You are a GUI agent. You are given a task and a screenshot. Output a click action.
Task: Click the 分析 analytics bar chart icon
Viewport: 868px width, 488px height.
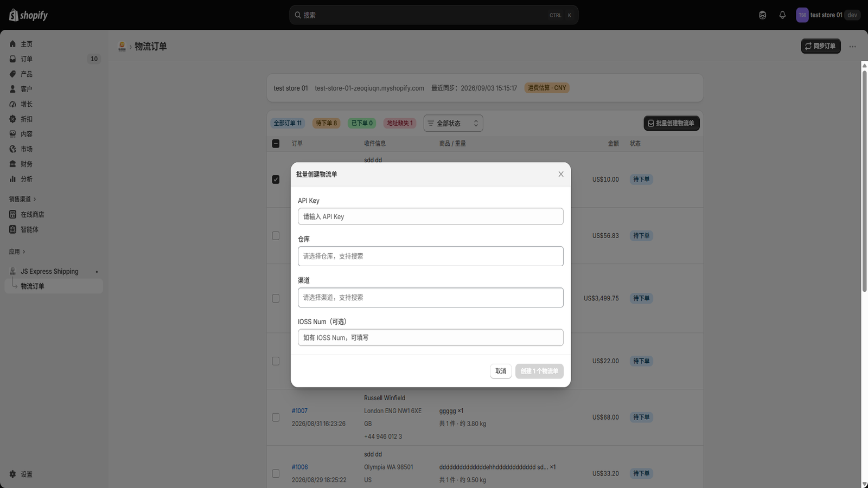click(x=12, y=179)
